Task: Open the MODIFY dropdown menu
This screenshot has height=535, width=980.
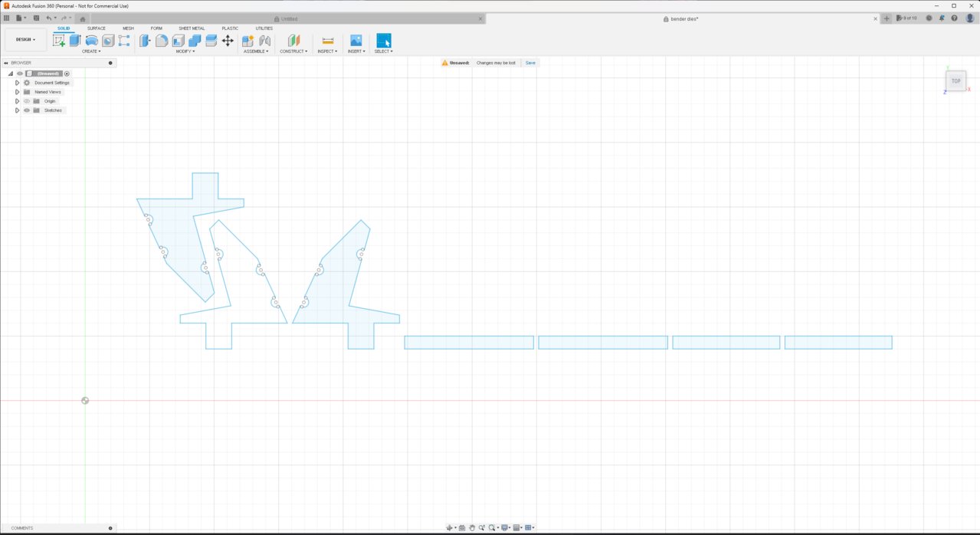Action: [x=185, y=51]
